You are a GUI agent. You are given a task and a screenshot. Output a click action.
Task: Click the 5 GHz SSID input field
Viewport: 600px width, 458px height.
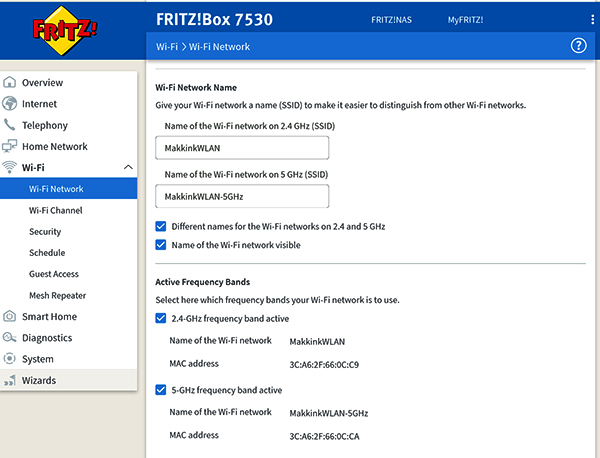[x=242, y=196]
